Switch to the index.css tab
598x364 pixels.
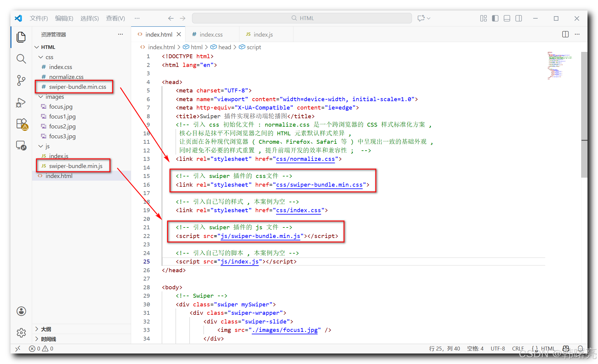(x=211, y=35)
